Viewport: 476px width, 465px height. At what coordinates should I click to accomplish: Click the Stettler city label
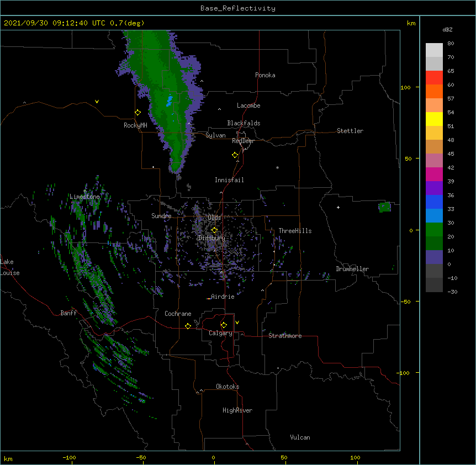tap(350, 131)
